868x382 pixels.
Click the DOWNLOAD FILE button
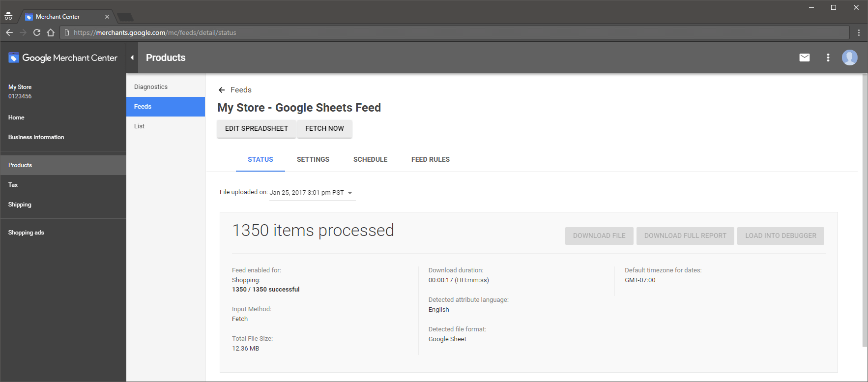click(599, 236)
